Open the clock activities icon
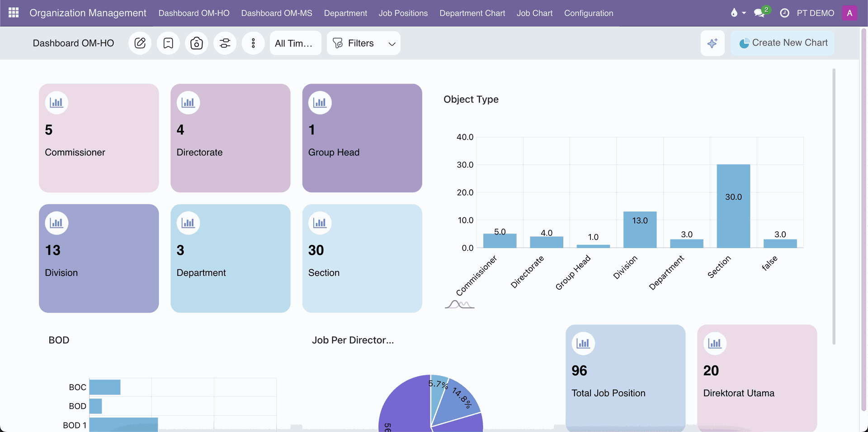This screenshot has height=432, width=868. click(x=785, y=13)
